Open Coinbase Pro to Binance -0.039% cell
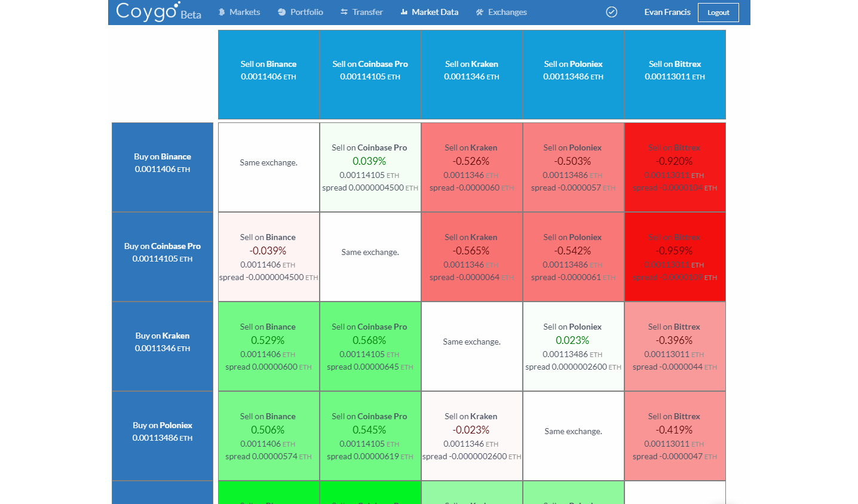Screen dimensions: 858x504 click(269, 257)
